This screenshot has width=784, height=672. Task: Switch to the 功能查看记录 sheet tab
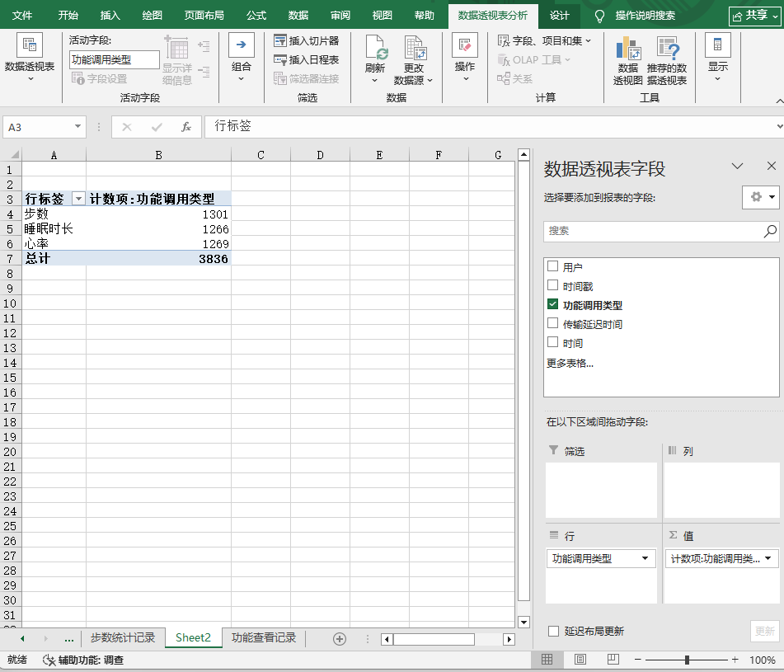[264, 638]
